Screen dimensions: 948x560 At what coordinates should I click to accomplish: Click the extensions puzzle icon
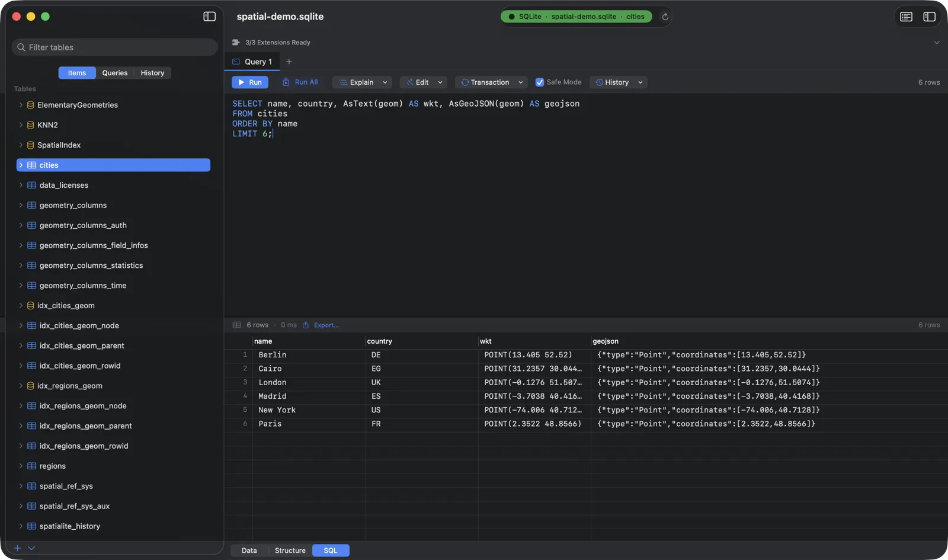tap(236, 43)
